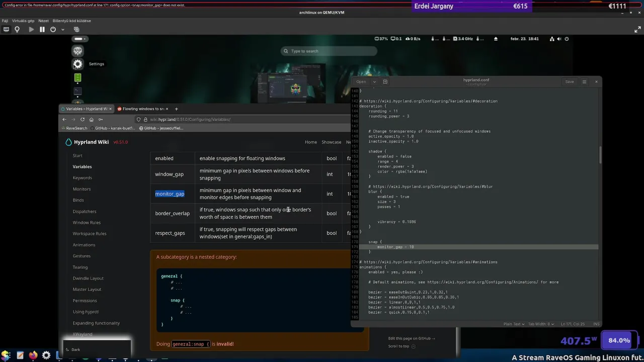This screenshot has height=362, width=644.
Task: Open the terminal icon in the dock
Action: coord(77,91)
